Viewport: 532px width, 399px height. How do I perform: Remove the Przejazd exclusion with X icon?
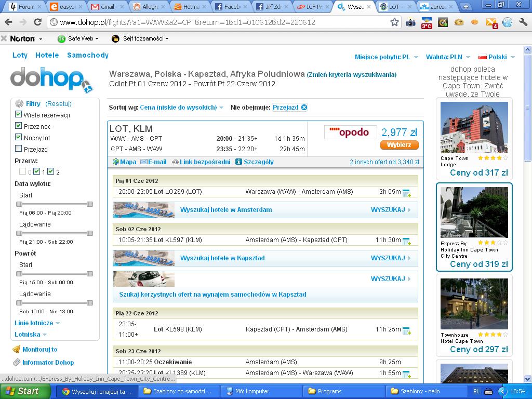pyautogui.click(x=304, y=107)
